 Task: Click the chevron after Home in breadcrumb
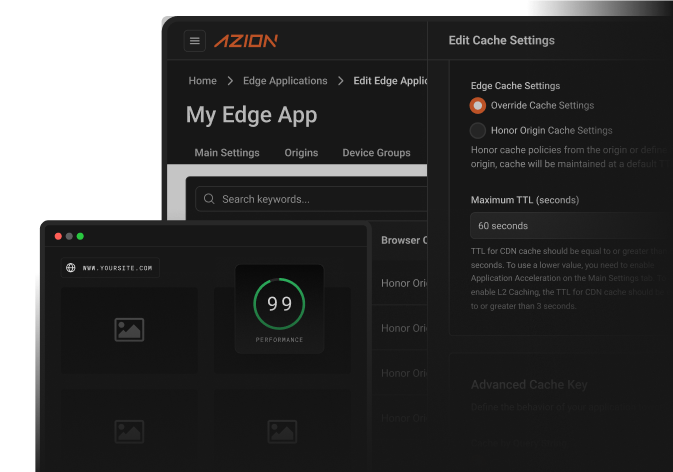[x=230, y=81]
